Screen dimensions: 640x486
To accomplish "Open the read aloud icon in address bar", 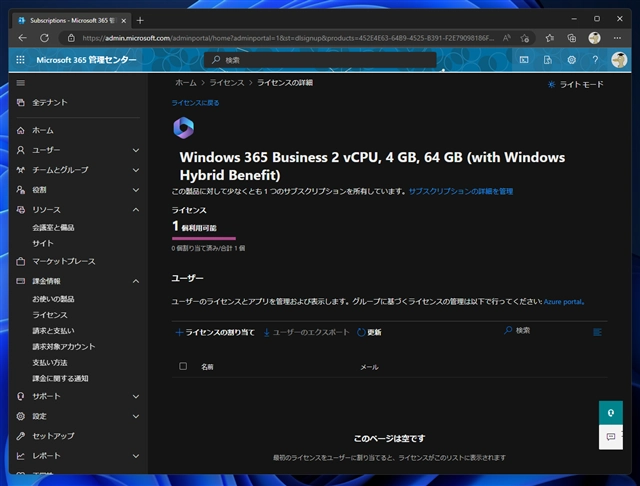I will [507, 38].
